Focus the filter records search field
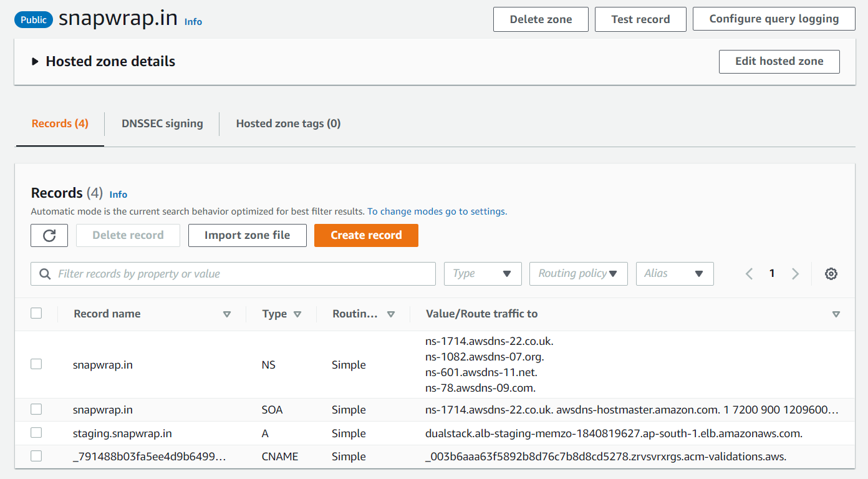The width and height of the screenshot is (868, 479). tap(237, 274)
